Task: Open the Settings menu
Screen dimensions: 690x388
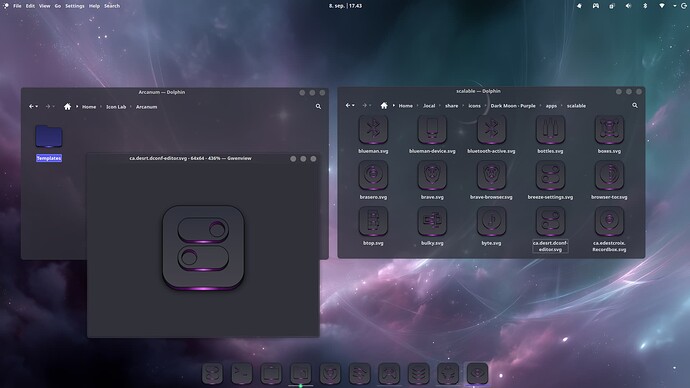Action: [x=75, y=6]
